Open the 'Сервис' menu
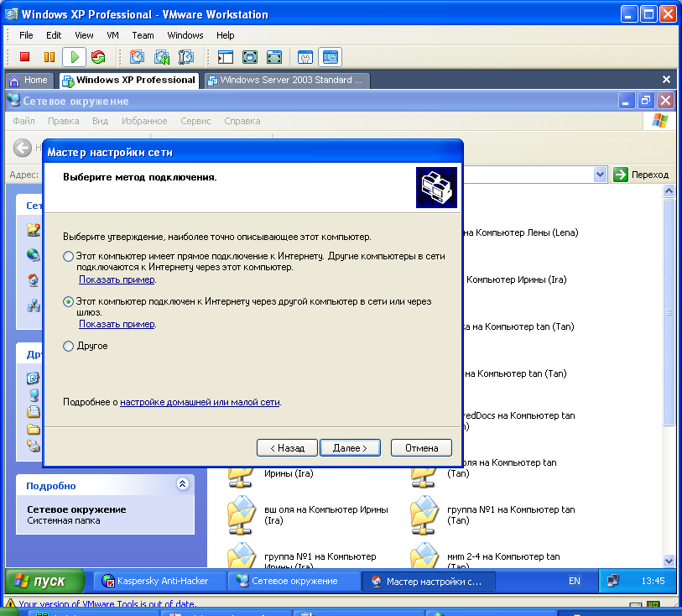Image resolution: width=682 pixels, height=616 pixels. (x=195, y=121)
